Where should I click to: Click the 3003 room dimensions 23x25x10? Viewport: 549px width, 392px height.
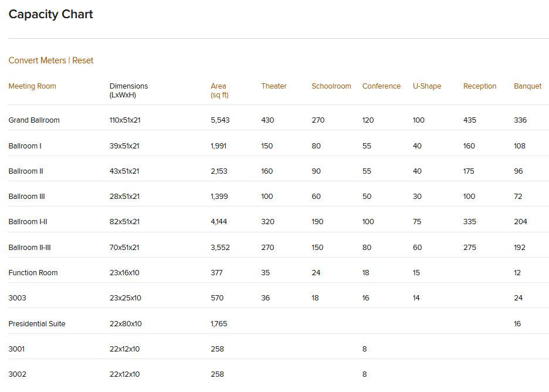(x=126, y=298)
